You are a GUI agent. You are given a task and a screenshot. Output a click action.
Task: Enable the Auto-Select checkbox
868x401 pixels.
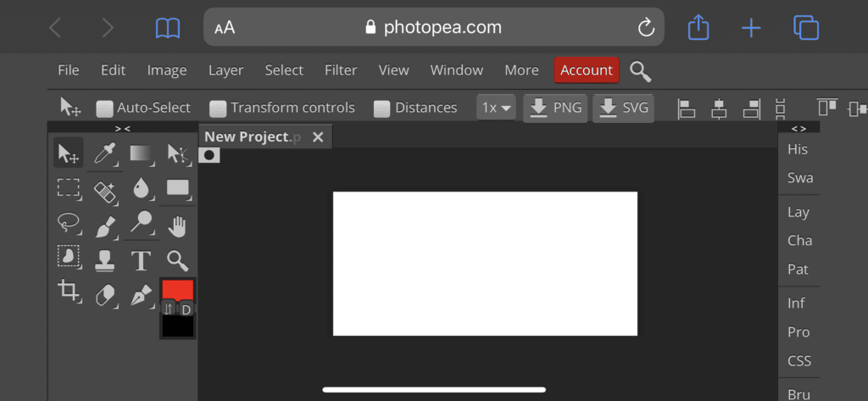coord(104,109)
